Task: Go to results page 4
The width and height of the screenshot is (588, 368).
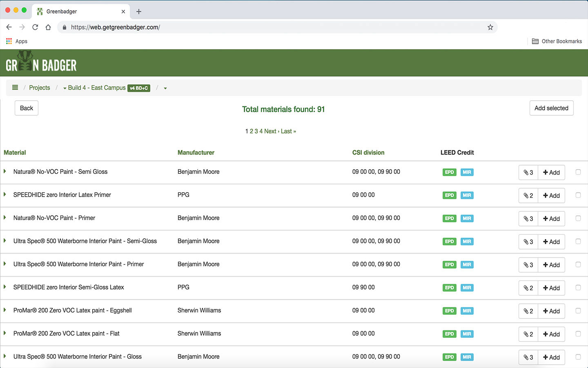Action: [x=261, y=131]
